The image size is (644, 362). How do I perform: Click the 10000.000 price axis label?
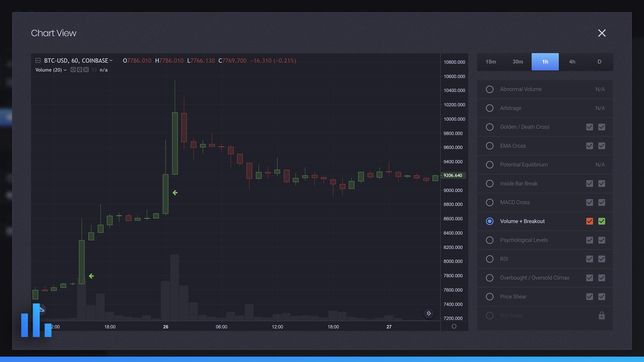click(x=454, y=119)
